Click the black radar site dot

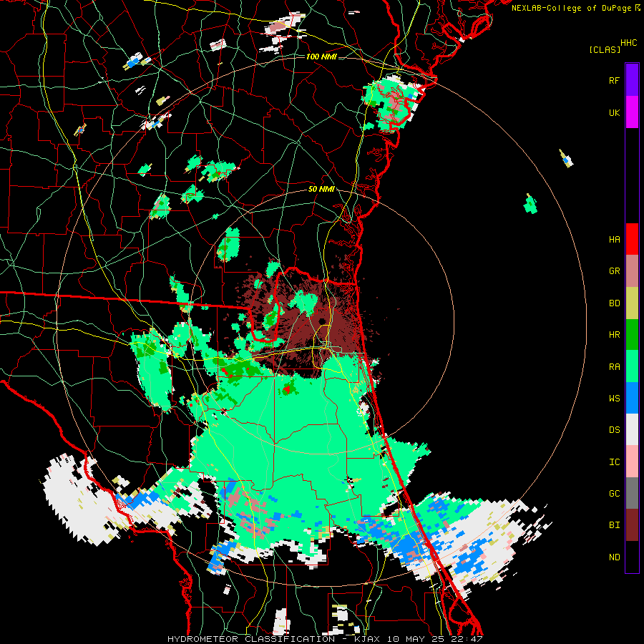click(322, 321)
